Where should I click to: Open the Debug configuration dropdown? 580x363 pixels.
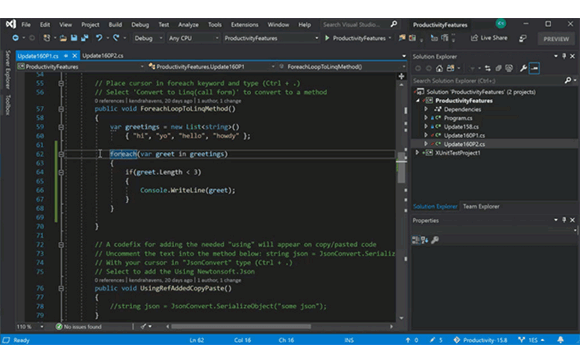[x=148, y=38]
